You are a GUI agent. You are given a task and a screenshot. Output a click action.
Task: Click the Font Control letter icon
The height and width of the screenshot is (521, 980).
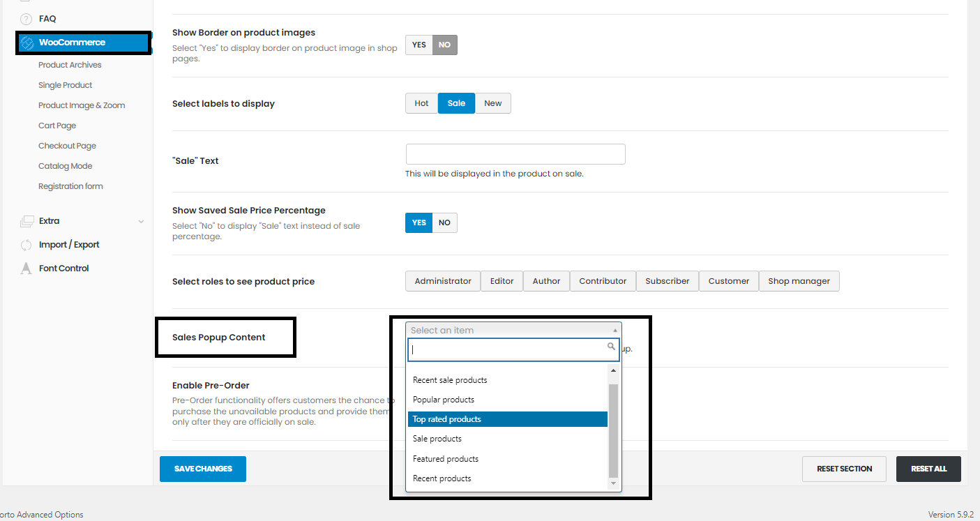(27, 269)
